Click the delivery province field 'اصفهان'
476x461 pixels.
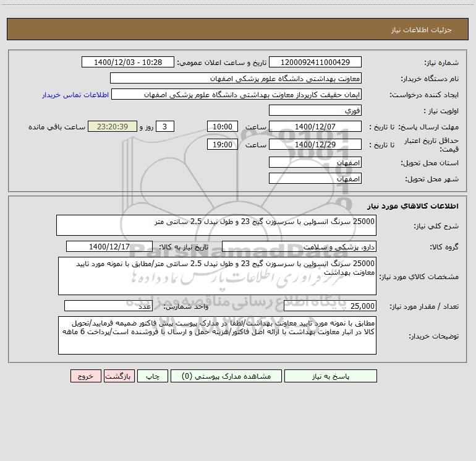[315, 162]
